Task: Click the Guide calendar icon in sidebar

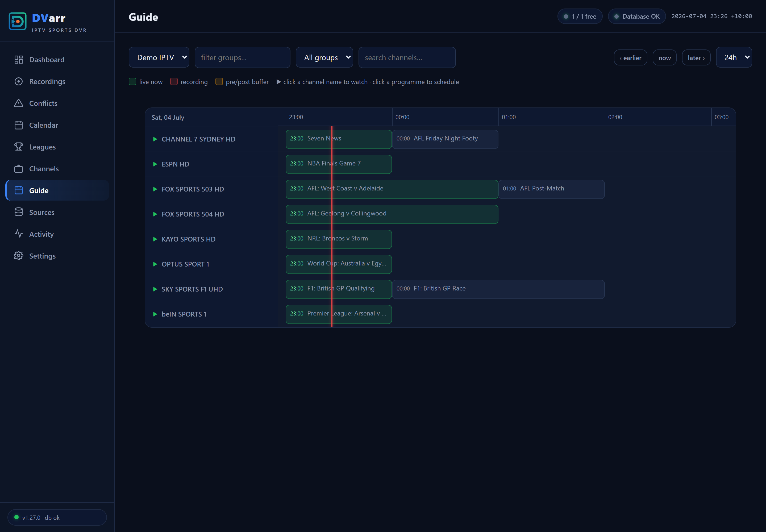Action: [x=19, y=190]
